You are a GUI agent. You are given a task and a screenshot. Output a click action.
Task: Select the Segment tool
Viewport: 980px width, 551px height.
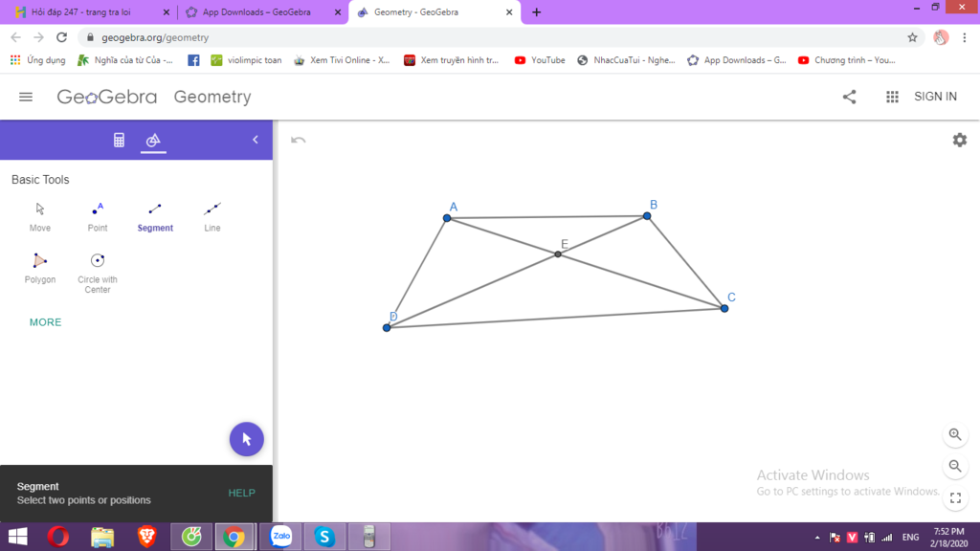(x=155, y=217)
